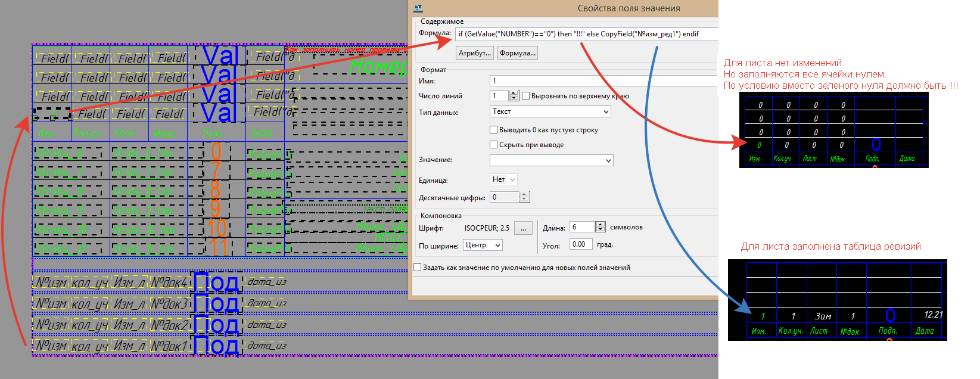Open the Единица dropdown showing Нет
The width and height of the screenshot is (980, 379).
click(503, 179)
